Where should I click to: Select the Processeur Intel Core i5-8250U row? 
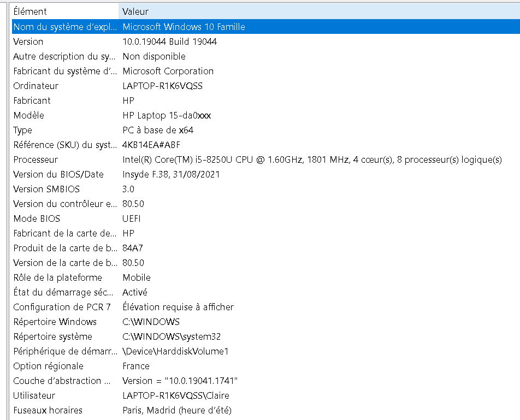(x=265, y=159)
